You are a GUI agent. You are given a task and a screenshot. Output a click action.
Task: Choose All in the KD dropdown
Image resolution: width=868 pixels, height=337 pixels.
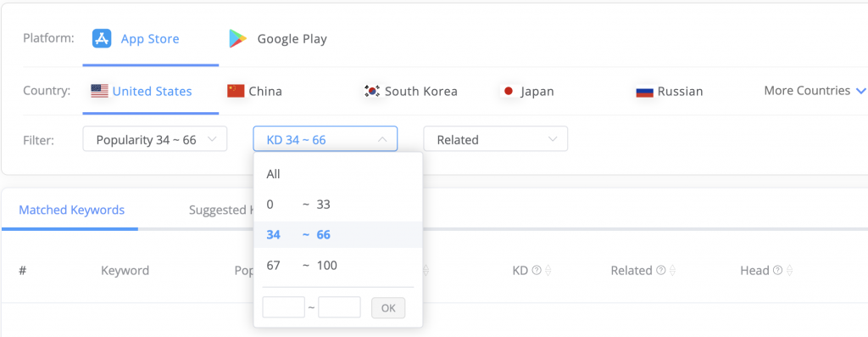coord(338,174)
